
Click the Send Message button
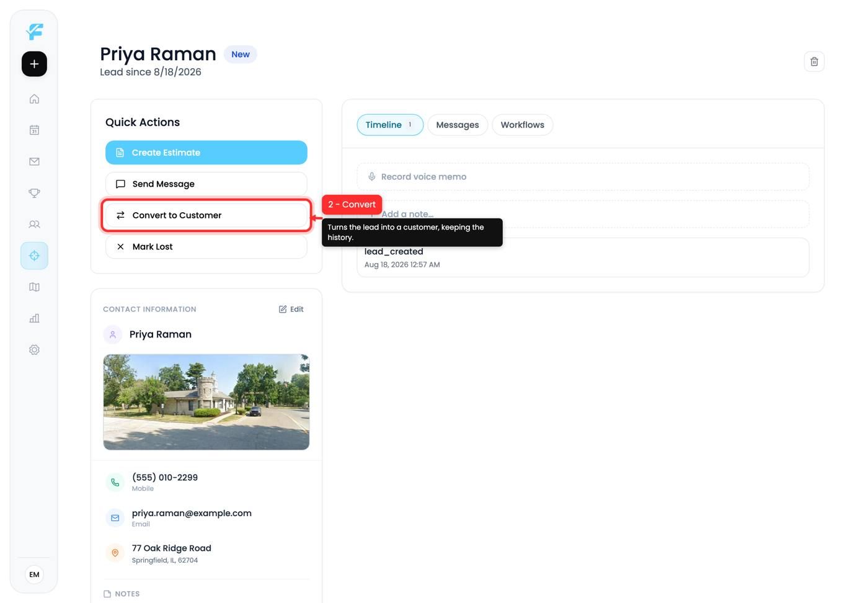pyautogui.click(x=206, y=184)
